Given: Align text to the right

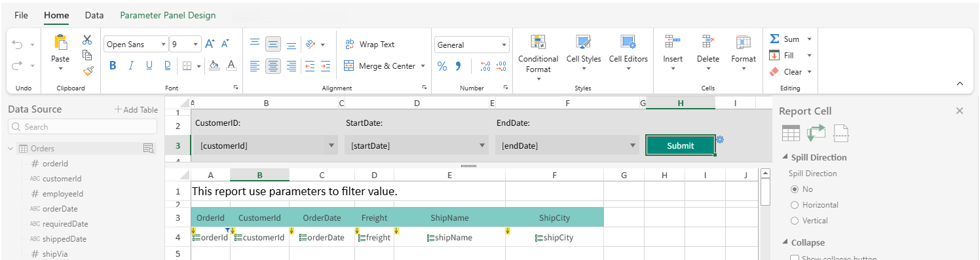Looking at the screenshot, I should (x=292, y=65).
